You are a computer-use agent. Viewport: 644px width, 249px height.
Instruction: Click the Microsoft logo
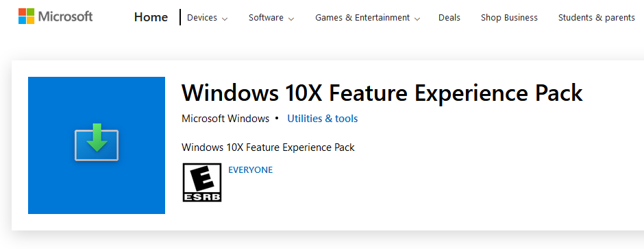coord(55,16)
